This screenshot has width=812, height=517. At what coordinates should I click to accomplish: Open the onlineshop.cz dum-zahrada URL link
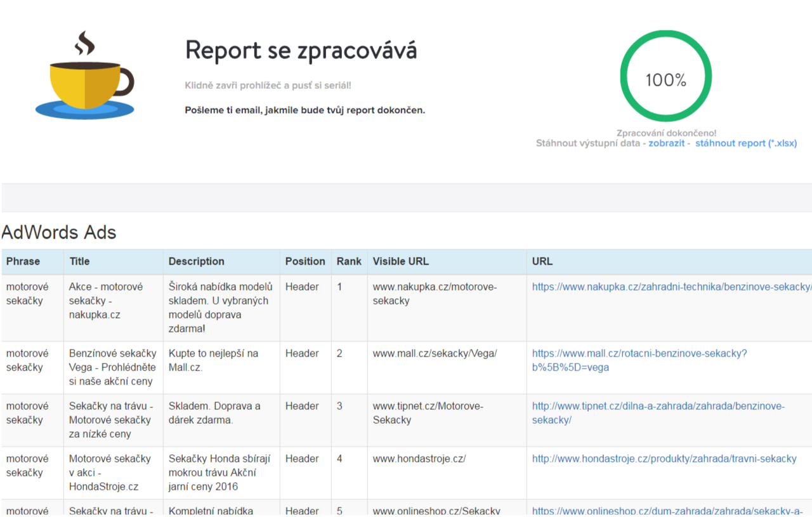pyautogui.click(x=667, y=511)
